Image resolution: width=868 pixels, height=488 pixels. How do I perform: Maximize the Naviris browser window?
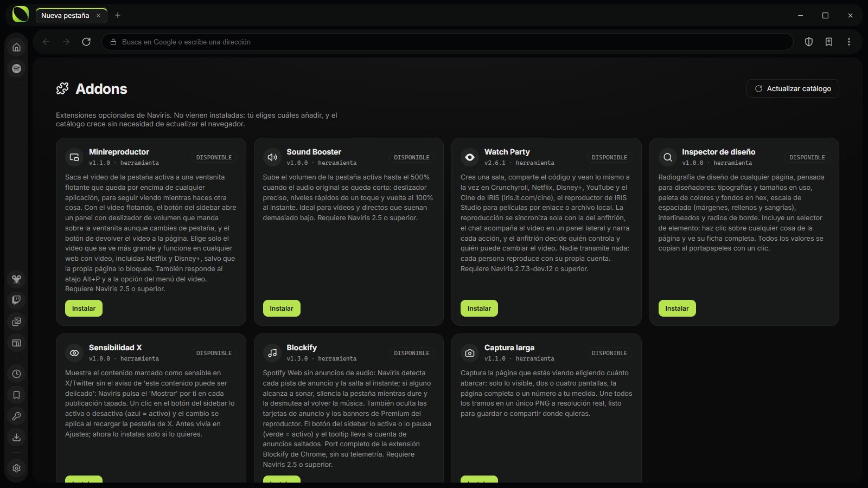coord(825,16)
